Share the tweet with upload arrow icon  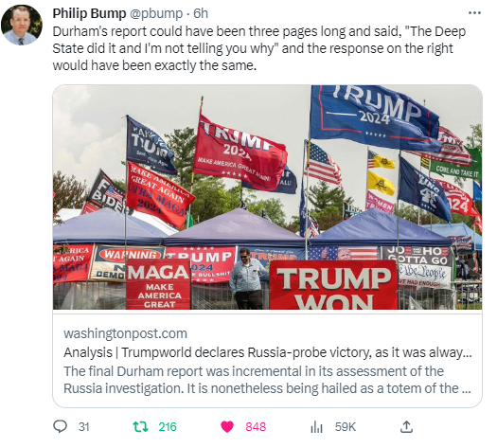click(x=406, y=427)
